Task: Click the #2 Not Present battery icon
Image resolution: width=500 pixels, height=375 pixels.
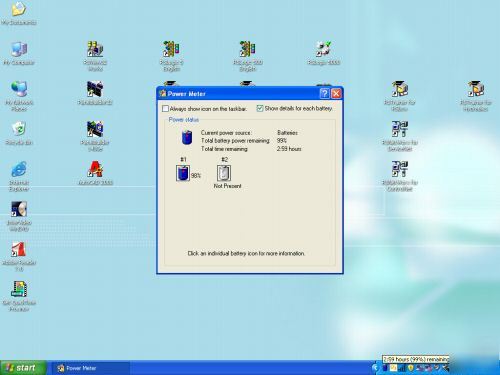Action: (x=224, y=173)
